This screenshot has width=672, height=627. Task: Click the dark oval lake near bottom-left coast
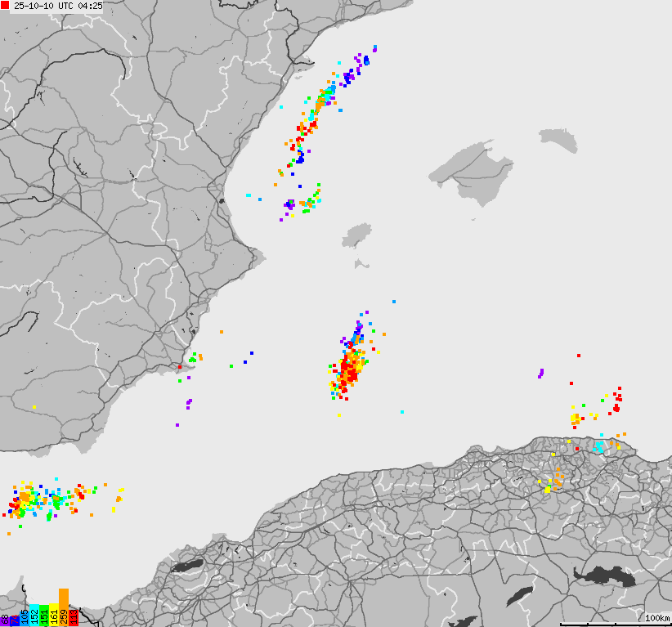click(x=187, y=565)
